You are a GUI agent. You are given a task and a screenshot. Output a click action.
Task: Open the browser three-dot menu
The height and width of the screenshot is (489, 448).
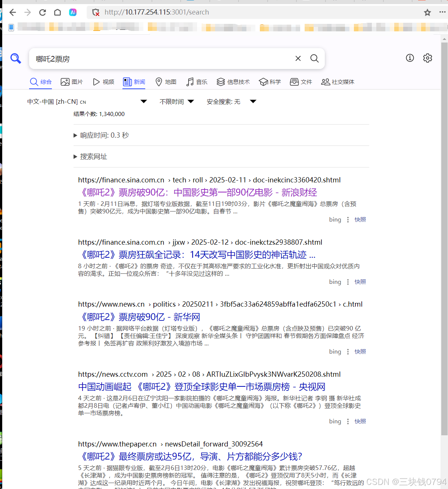pos(442,12)
